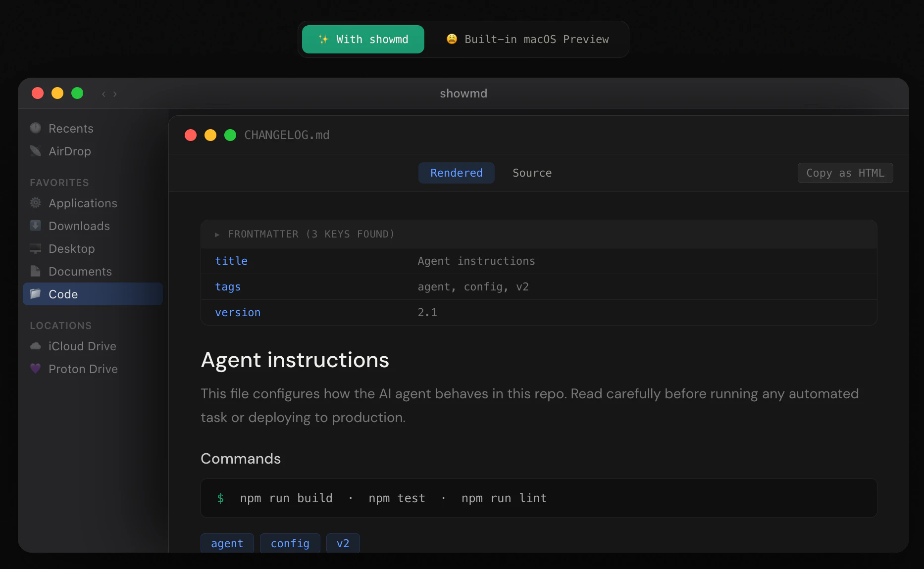Click the Copy as HTML button

click(x=845, y=173)
